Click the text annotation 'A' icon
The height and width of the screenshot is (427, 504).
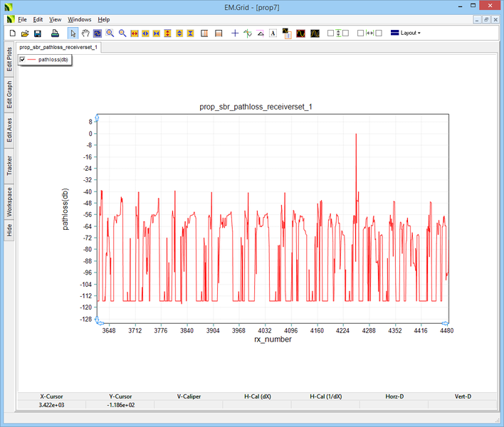click(273, 33)
